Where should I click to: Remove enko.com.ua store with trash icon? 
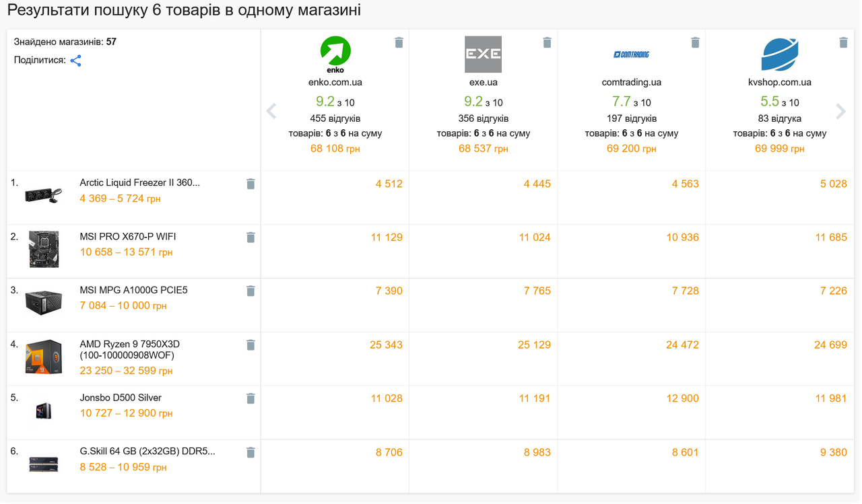coord(399,42)
